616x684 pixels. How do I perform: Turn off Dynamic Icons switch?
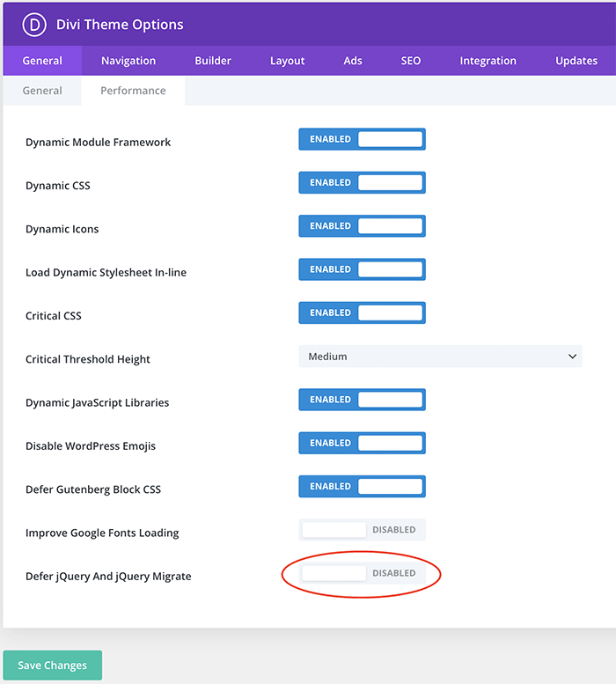click(362, 226)
